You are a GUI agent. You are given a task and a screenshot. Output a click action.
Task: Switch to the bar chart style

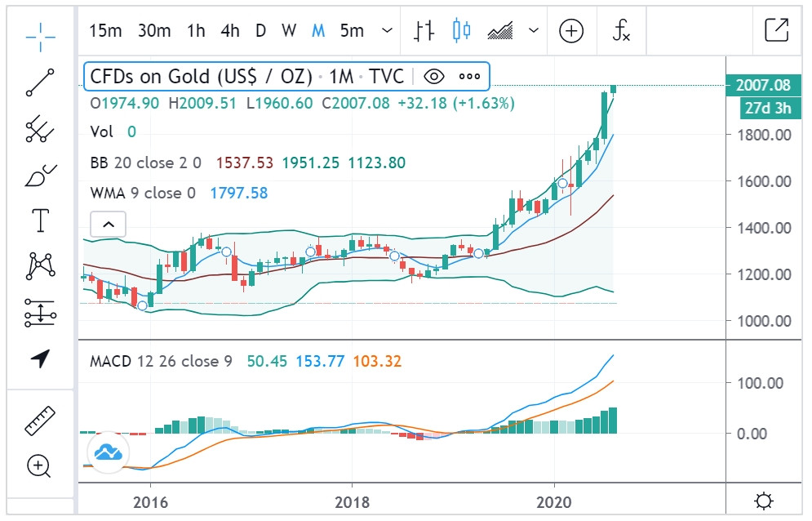424,31
